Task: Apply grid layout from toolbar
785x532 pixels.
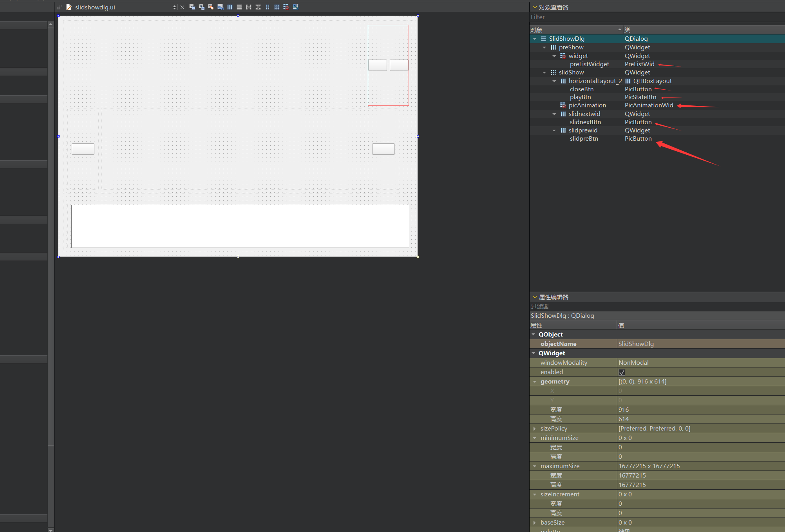Action: [x=277, y=7]
